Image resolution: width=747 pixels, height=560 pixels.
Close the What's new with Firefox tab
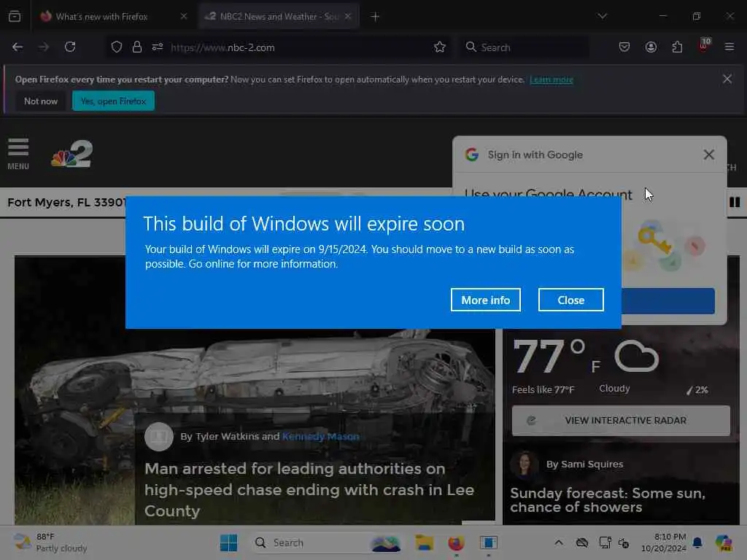point(184,17)
